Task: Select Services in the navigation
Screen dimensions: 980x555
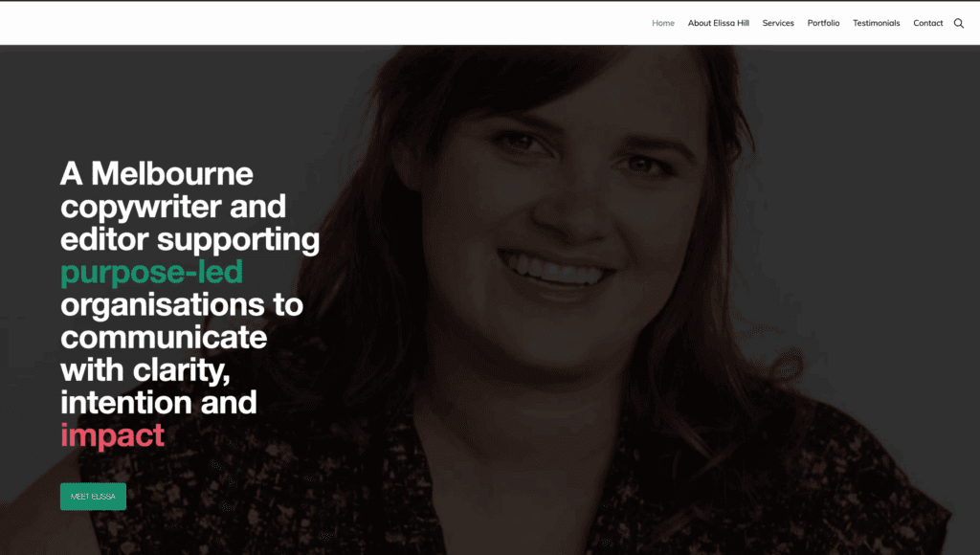Action: [777, 23]
